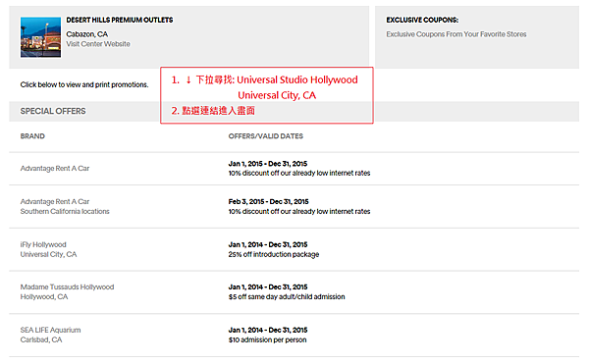Click the Cabazon, CA location text

pos(87,34)
